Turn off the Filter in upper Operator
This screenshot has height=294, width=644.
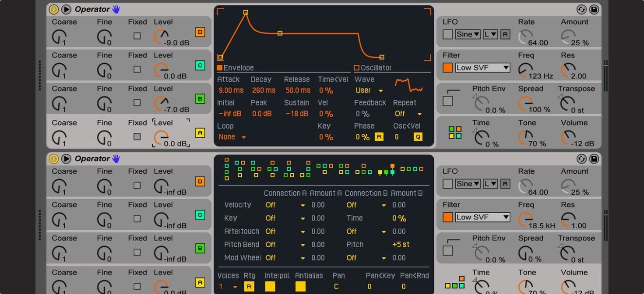click(447, 68)
